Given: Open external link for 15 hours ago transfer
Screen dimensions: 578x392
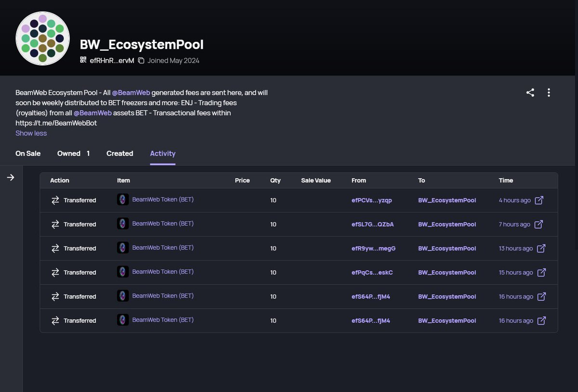Looking at the screenshot, I should point(541,272).
